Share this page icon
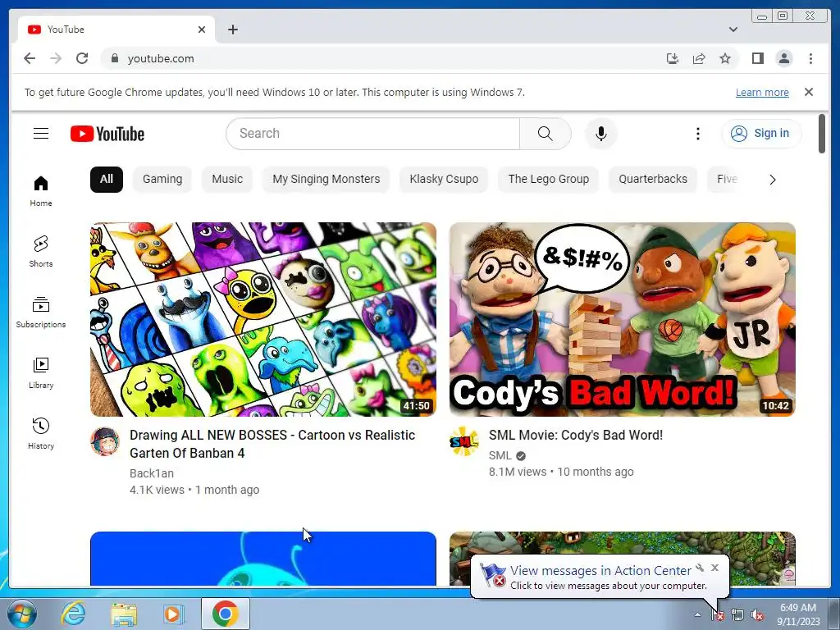Screen dimensions: 840x630 pyautogui.click(x=699, y=58)
